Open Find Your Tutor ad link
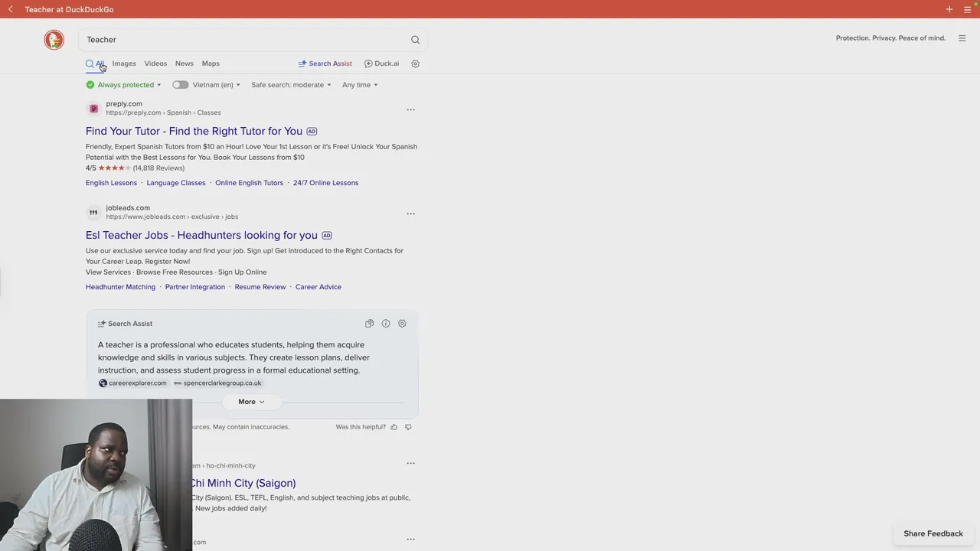 pos(194,131)
